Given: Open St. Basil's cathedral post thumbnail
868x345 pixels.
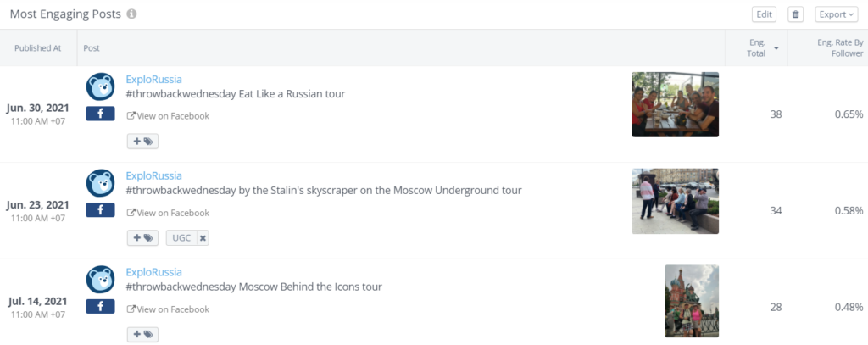Looking at the screenshot, I should point(691,301).
